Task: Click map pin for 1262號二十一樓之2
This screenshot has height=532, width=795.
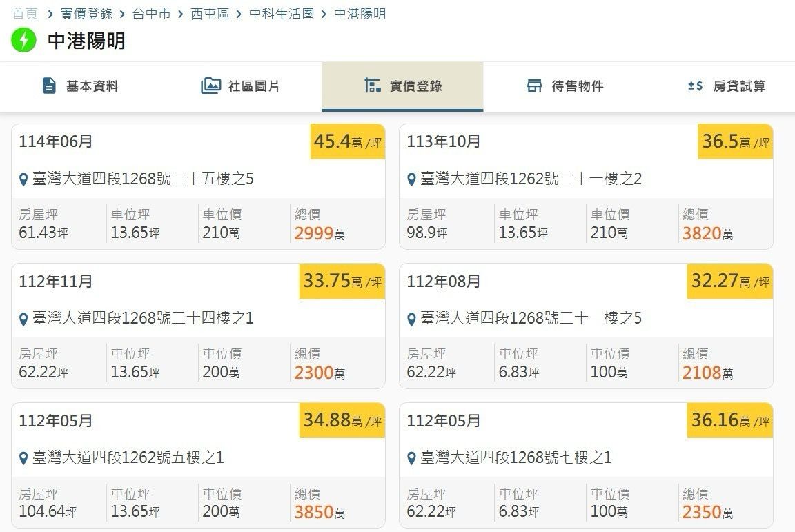Action: tap(411, 180)
